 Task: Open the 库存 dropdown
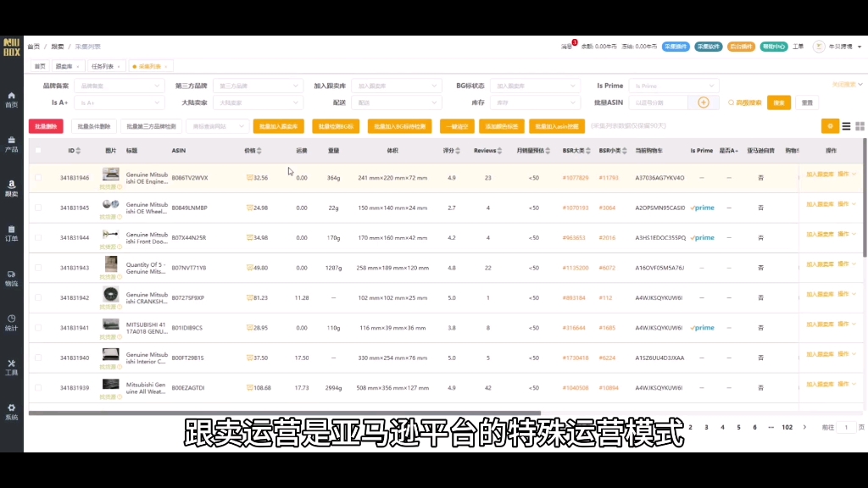(x=536, y=103)
